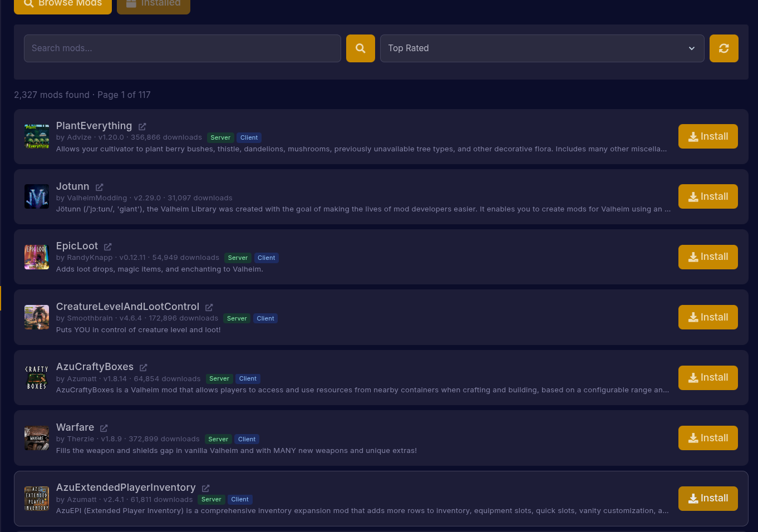The image size is (758, 532).
Task: Click the Server tag on EpicLoot
Action: pos(238,258)
